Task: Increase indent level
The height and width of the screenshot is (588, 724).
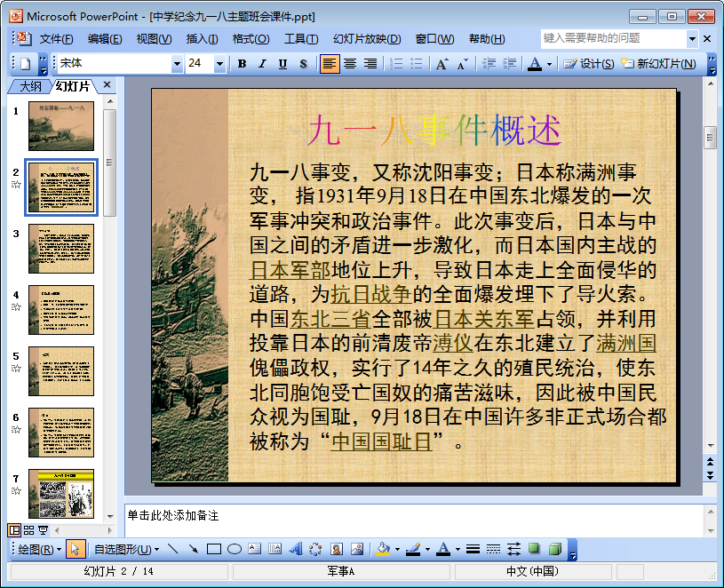Action: 509,64
